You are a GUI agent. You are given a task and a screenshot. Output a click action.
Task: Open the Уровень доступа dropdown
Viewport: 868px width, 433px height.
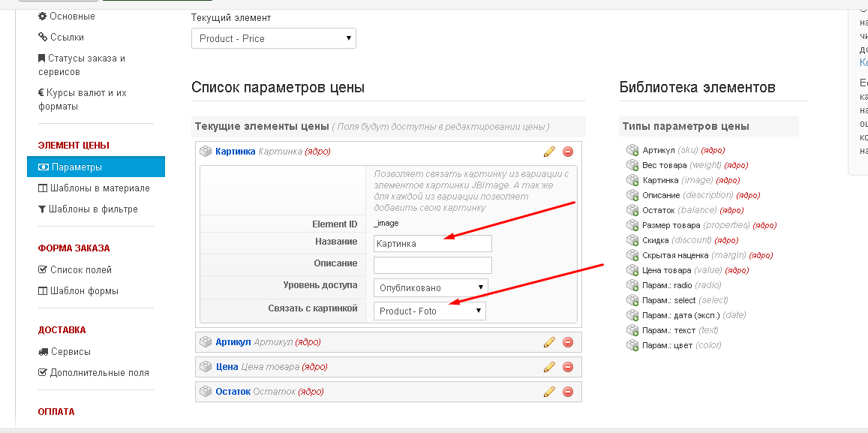(x=430, y=287)
